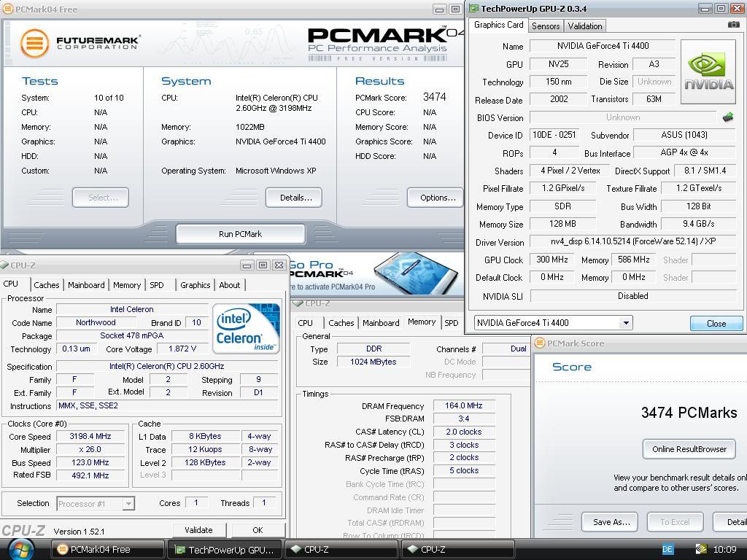Image resolution: width=747 pixels, height=560 pixels.
Task: Select the Graphics Card tab in GPU-Z
Action: pos(498,25)
